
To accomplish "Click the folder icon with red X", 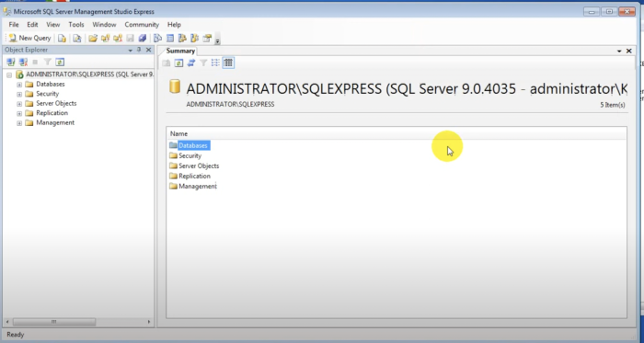I will (x=118, y=38).
